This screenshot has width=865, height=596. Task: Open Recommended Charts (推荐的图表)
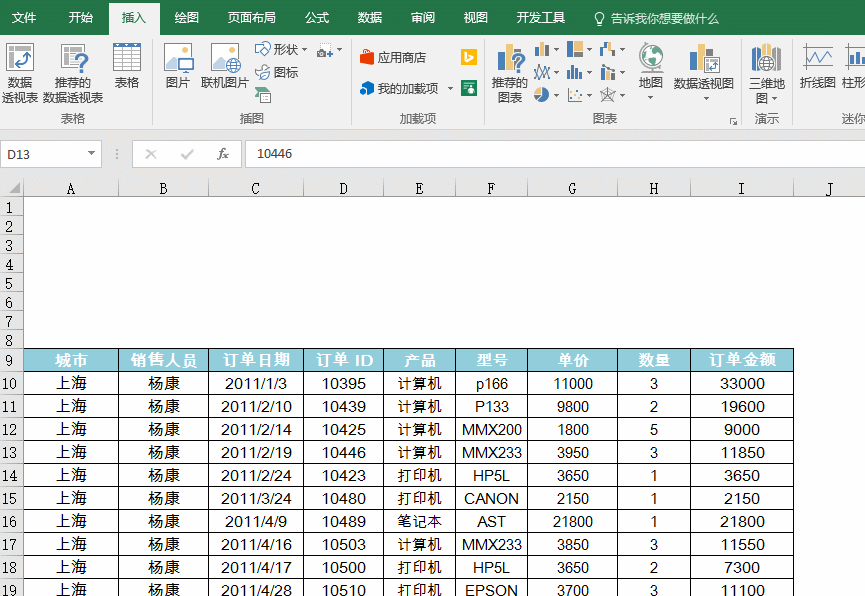point(509,73)
